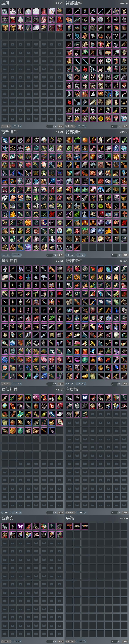129x644 pixels.
Task: Select the full moon icon in 背部挂件 page 1
Action: (x=101, y=20)
